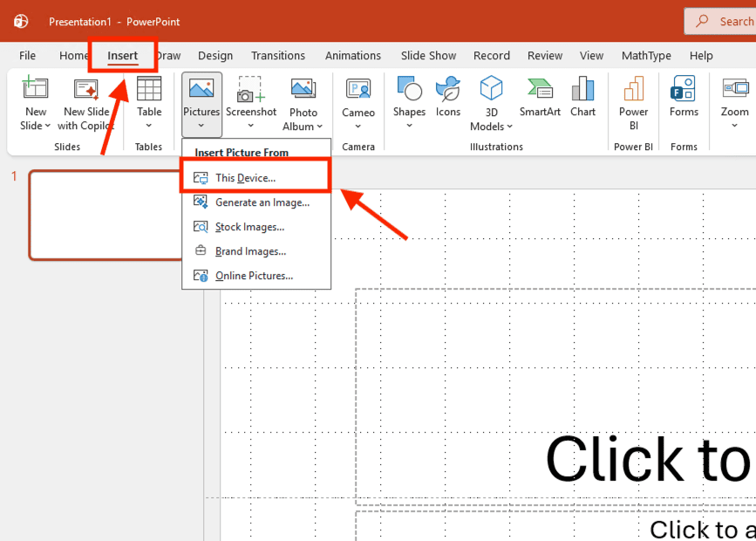Click the Photo Album icon
This screenshot has width=756, height=541.
coord(303,89)
